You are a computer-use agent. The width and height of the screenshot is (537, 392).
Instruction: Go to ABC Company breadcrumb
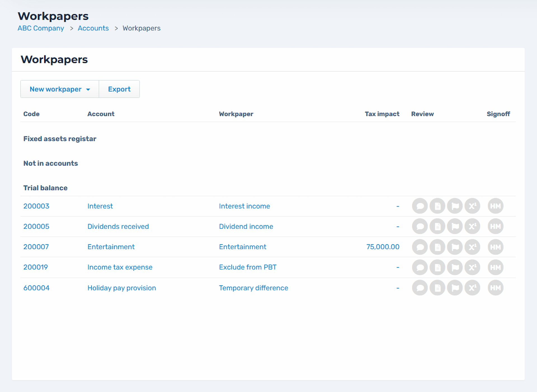coord(41,28)
